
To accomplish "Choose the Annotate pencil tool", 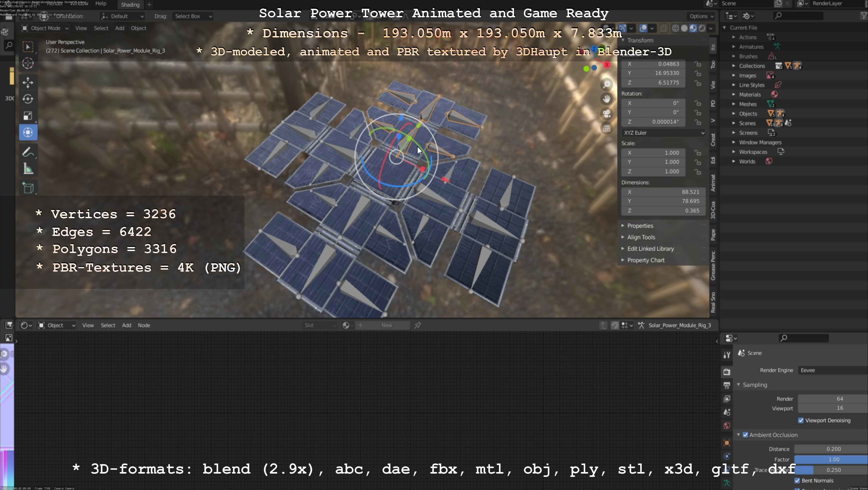I will [28, 152].
